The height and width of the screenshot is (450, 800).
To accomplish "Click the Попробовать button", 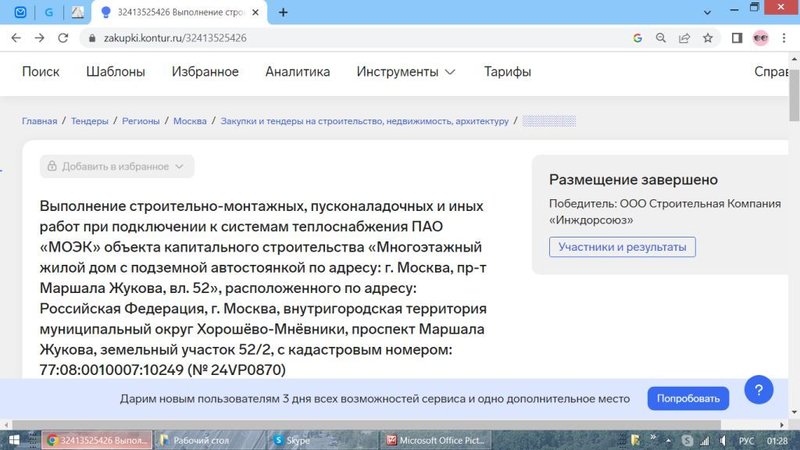I will [x=688, y=398].
